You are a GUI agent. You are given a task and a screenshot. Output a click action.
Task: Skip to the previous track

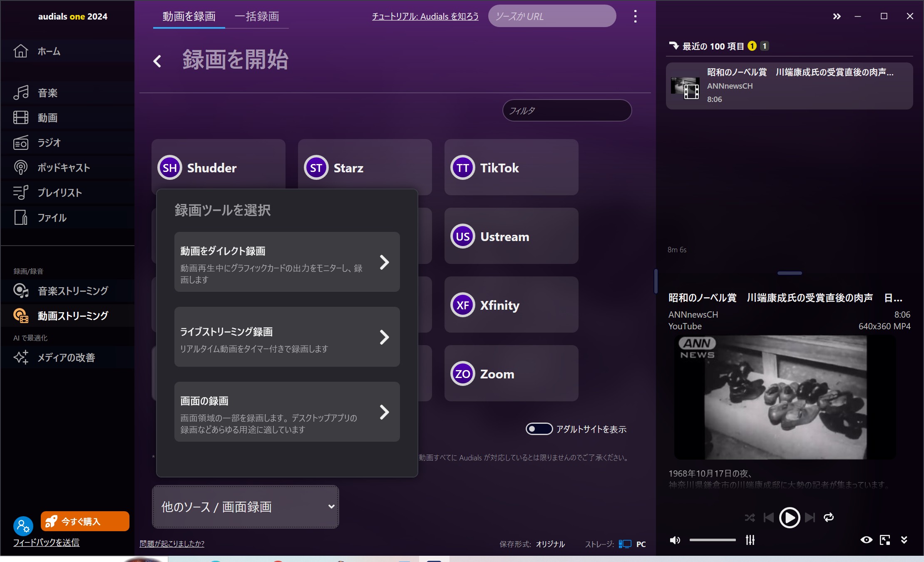[x=769, y=517]
